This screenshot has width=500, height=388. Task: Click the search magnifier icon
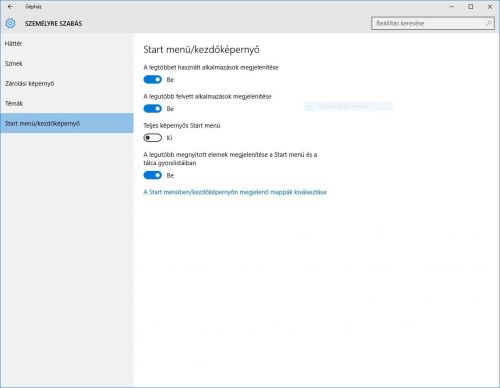point(489,23)
